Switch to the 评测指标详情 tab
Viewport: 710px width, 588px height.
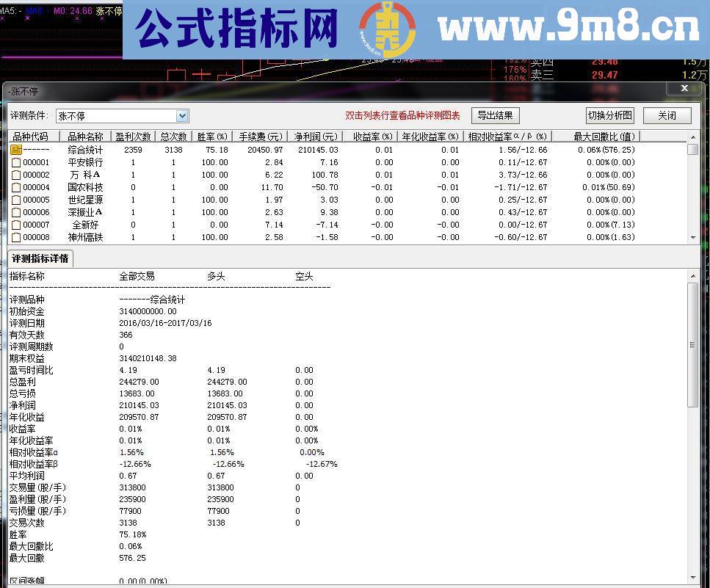pos(40,258)
